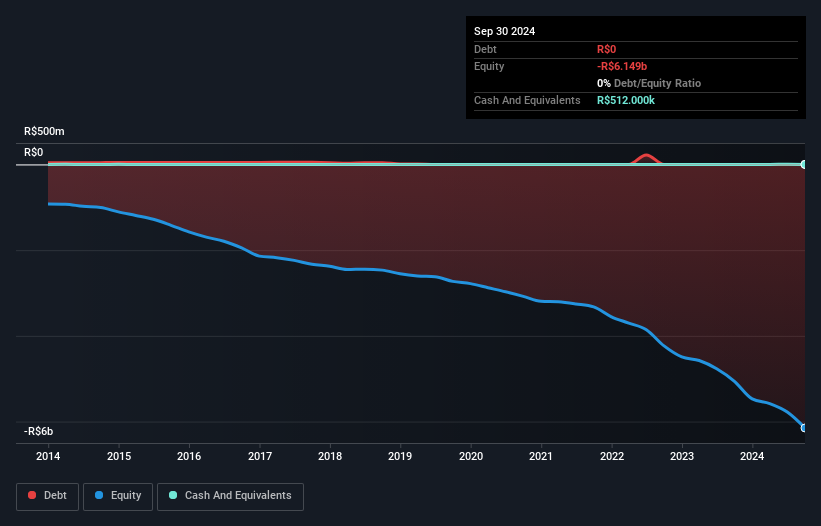Click the Sep 30 2024 tooltip date
This screenshot has width=821, height=526.
[x=504, y=31]
